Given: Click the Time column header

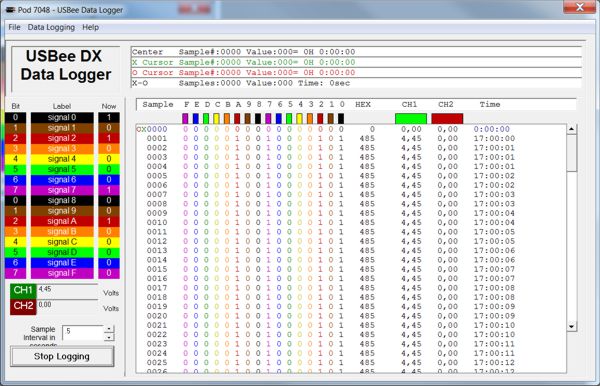Looking at the screenshot, I should point(490,104).
